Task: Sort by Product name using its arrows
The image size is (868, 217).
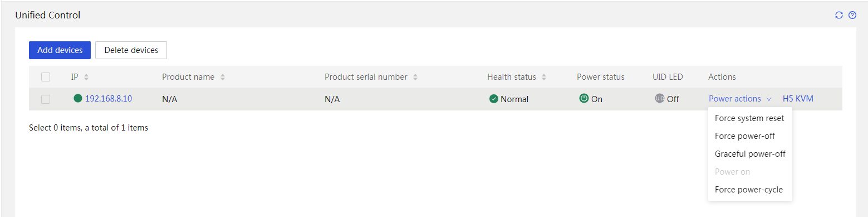Action: [223, 77]
